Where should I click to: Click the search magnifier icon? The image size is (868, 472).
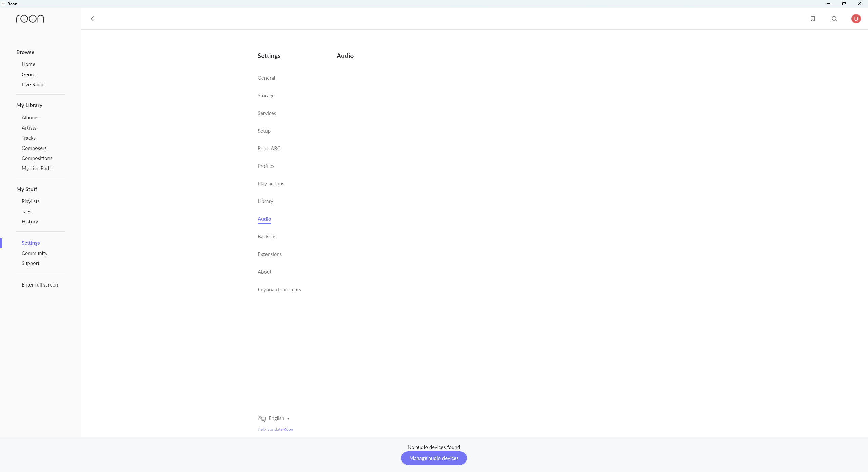(834, 19)
